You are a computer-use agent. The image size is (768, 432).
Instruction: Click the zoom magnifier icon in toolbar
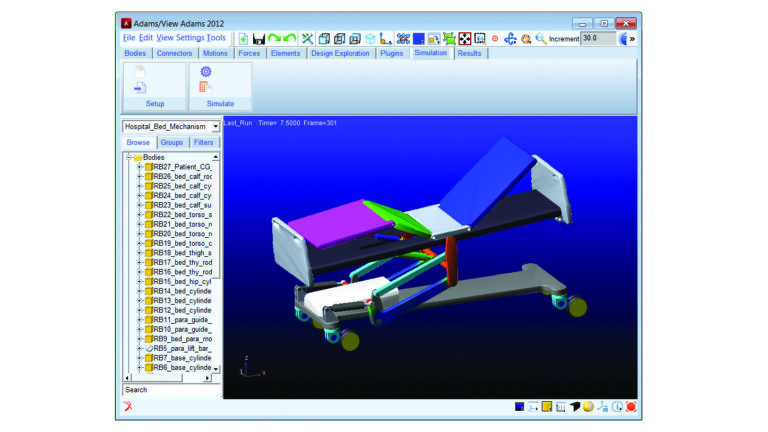point(541,39)
